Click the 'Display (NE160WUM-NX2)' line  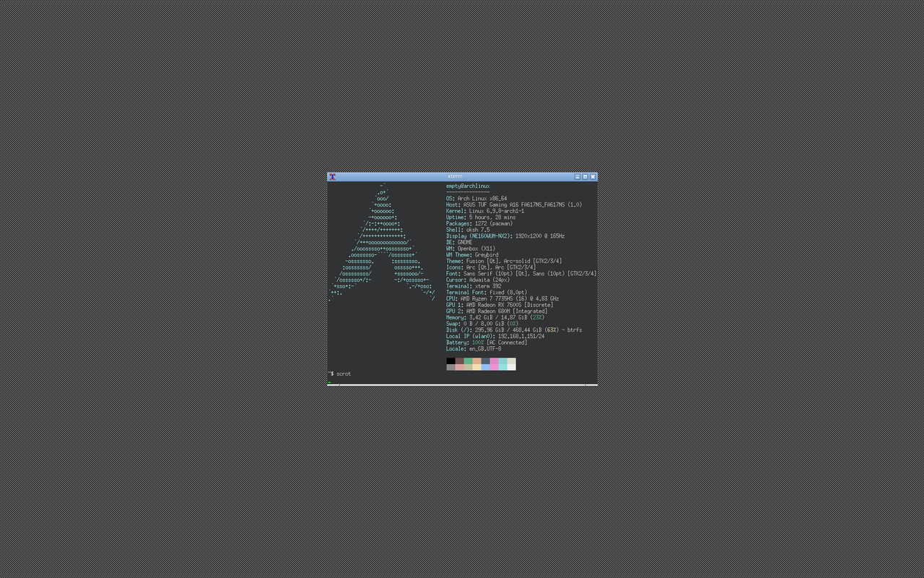point(505,236)
